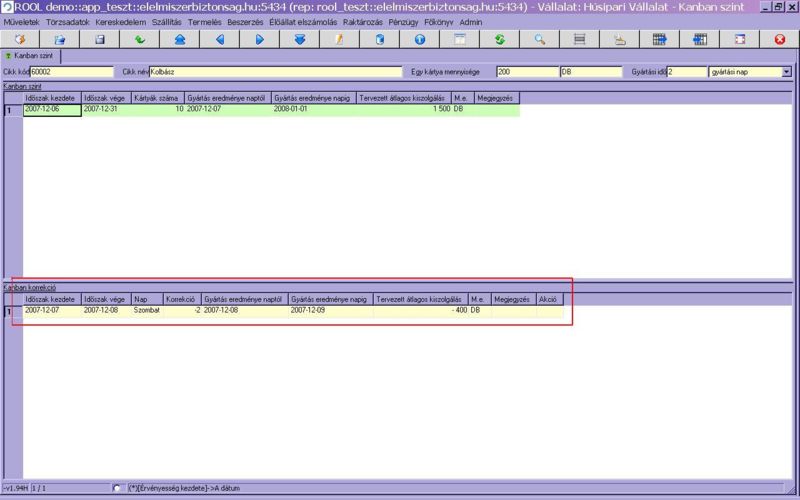Screen dimensions: 800x500
Task: Click the green refresh arrows icon
Action: pyautogui.click(x=500, y=39)
